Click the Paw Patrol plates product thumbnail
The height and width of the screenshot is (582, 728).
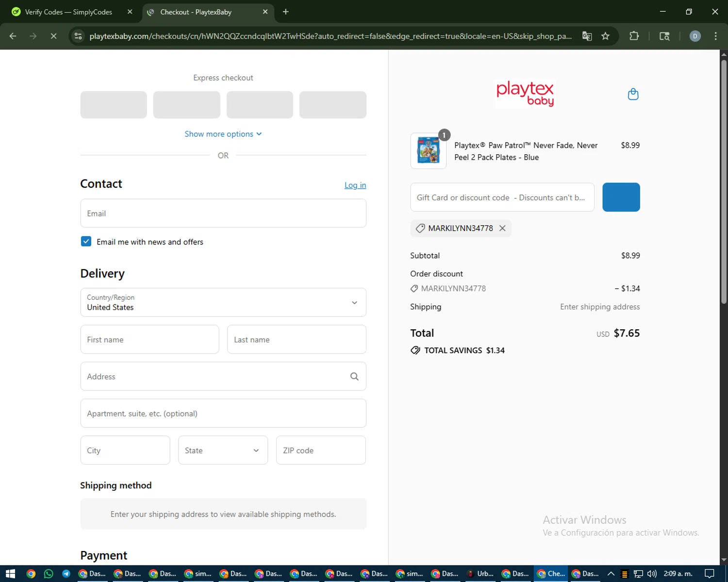coord(428,151)
